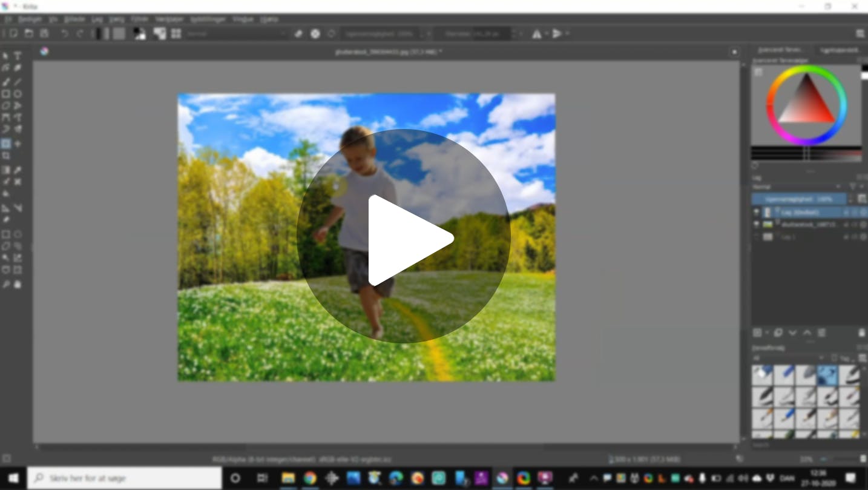Open the Layers panel blend mode dropdown
868x490 pixels.
(797, 187)
